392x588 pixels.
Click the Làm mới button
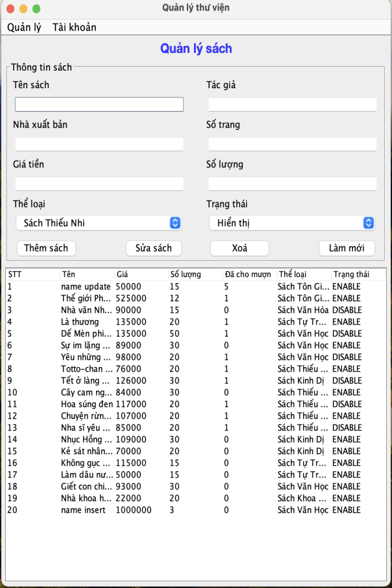[x=347, y=248]
